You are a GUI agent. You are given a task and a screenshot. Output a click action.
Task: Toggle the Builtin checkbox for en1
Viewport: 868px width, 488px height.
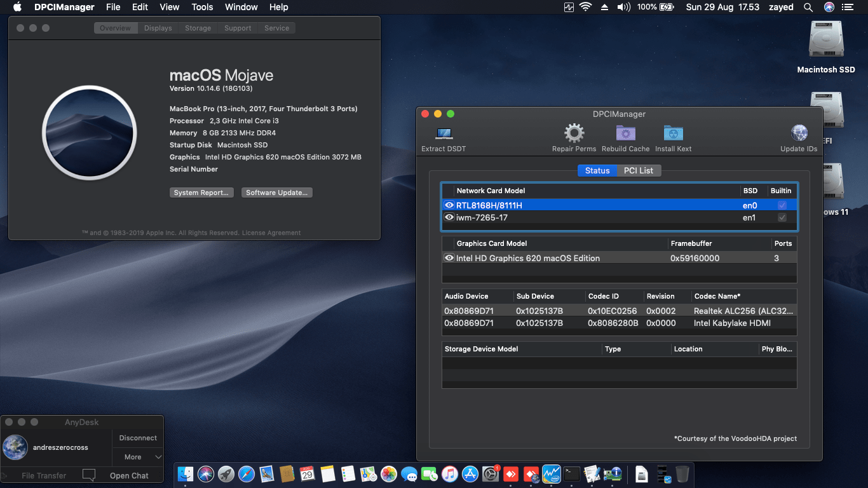pos(782,217)
